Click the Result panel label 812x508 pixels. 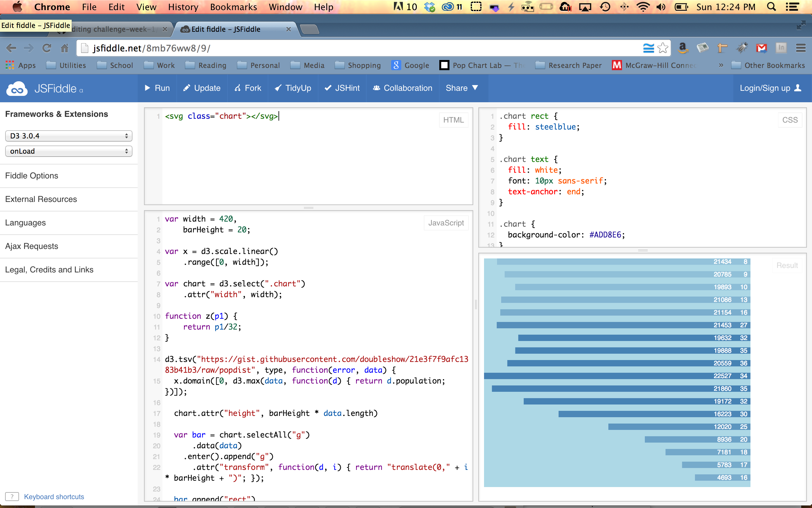click(787, 265)
